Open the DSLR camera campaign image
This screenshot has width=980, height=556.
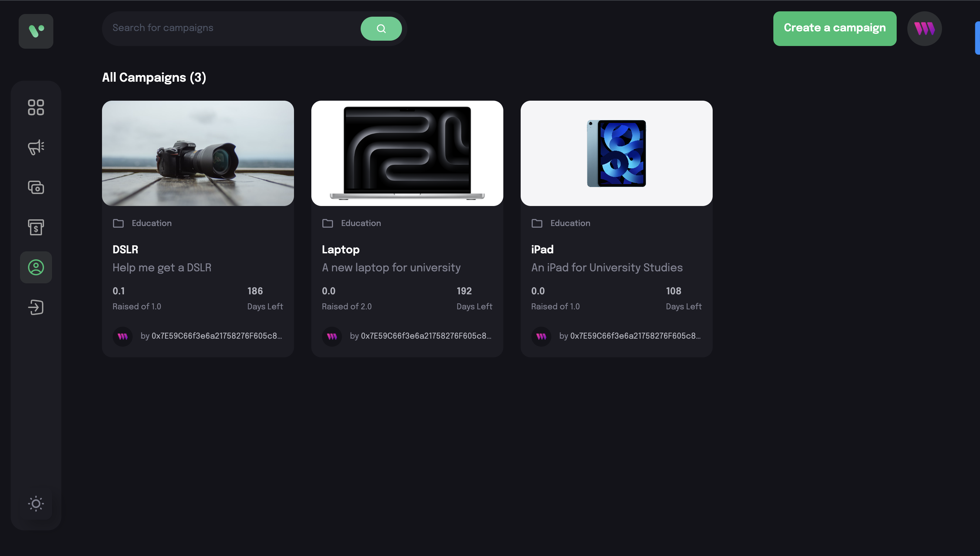(198, 153)
